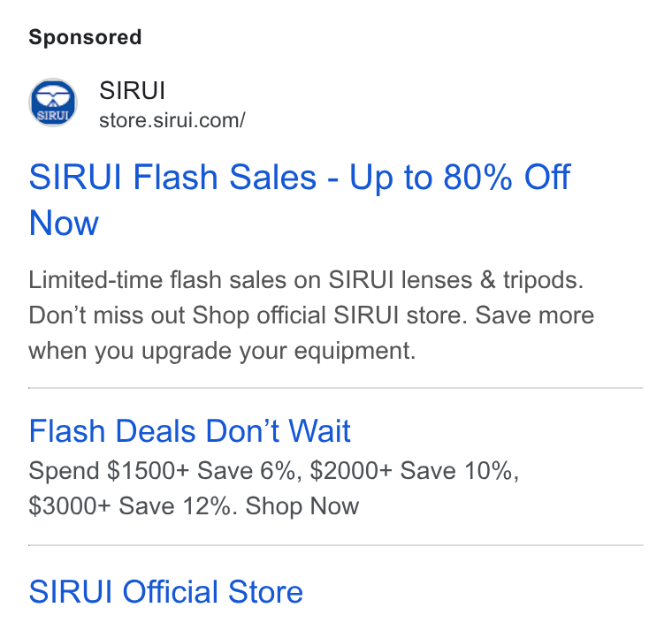The image size is (672, 638).
Task: Click the SIRUI advertiser name beside the logo
Action: point(132,90)
